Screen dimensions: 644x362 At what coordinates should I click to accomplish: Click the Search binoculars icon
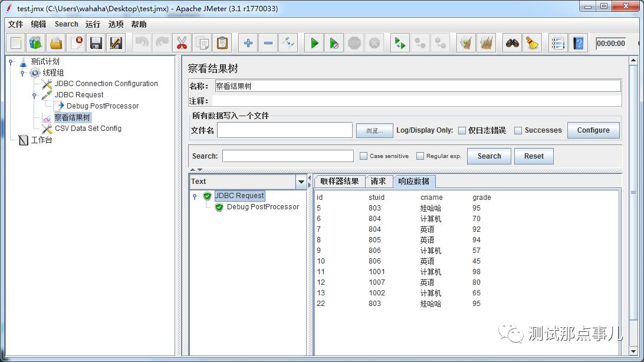512,43
